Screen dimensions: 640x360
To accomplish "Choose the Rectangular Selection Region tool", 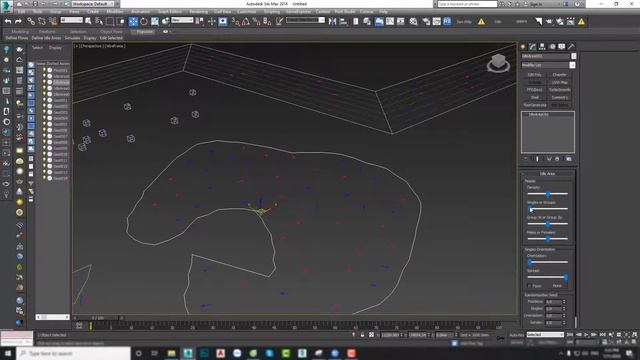I will [x=110, y=21].
